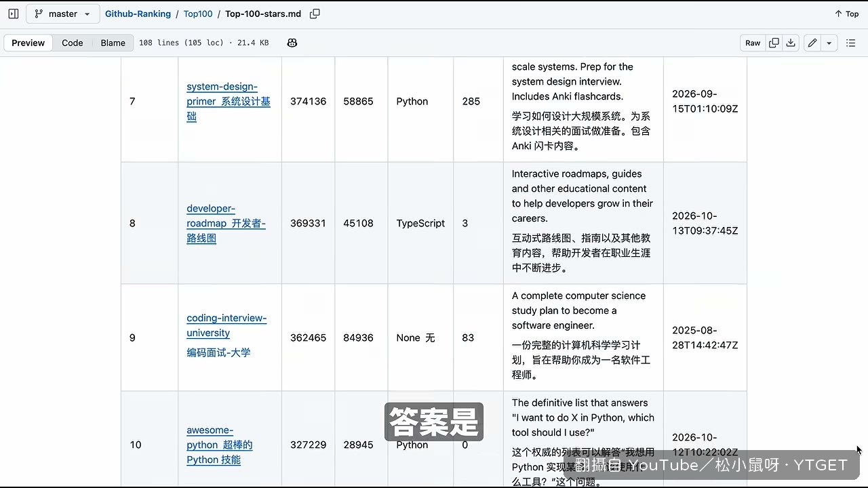This screenshot has width=868, height=488.
Task: Switch to the Blame tab
Action: click(x=113, y=43)
